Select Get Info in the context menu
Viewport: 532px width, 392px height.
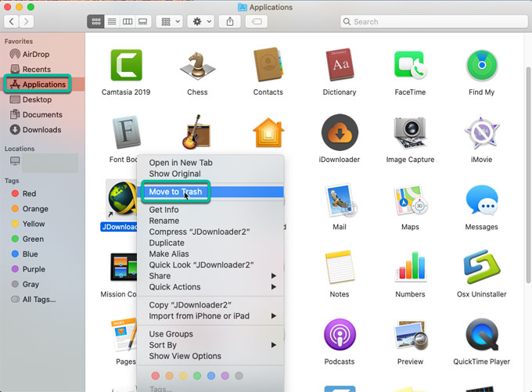[x=164, y=210]
